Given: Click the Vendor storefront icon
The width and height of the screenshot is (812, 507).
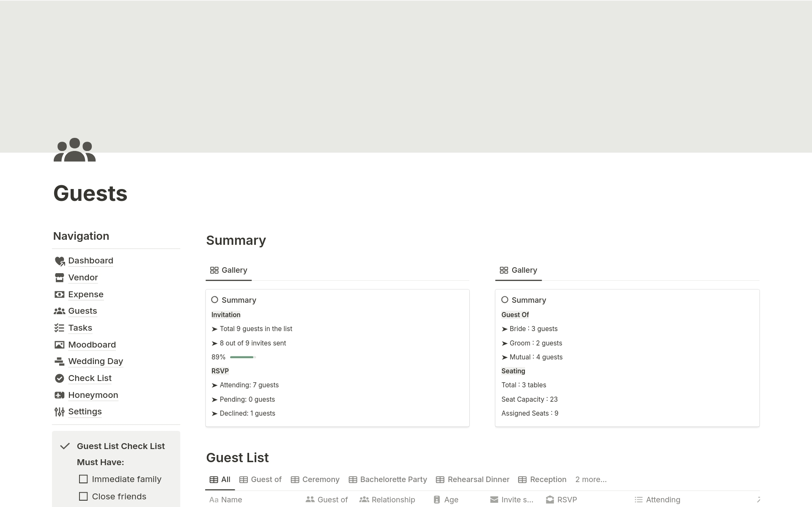Looking at the screenshot, I should pyautogui.click(x=60, y=277).
